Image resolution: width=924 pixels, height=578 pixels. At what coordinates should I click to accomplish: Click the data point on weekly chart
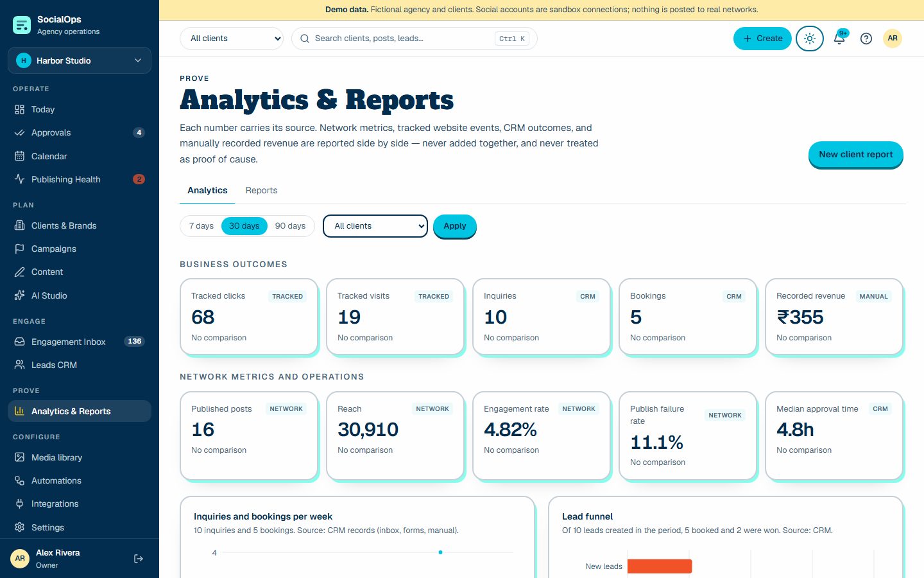[440, 552]
